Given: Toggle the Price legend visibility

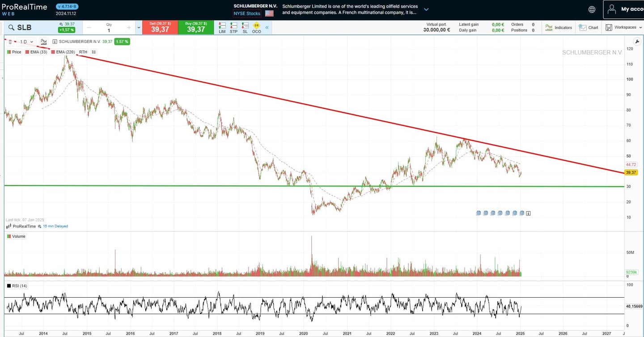Looking at the screenshot, I should (x=14, y=52).
